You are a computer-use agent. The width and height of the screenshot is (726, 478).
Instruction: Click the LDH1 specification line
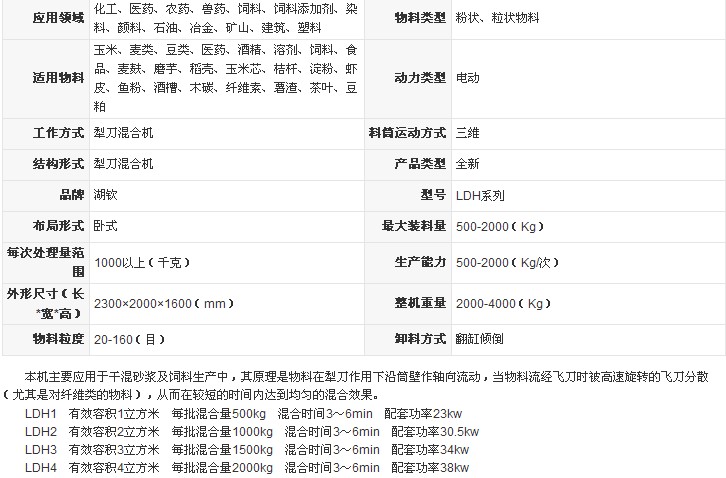coord(243,413)
